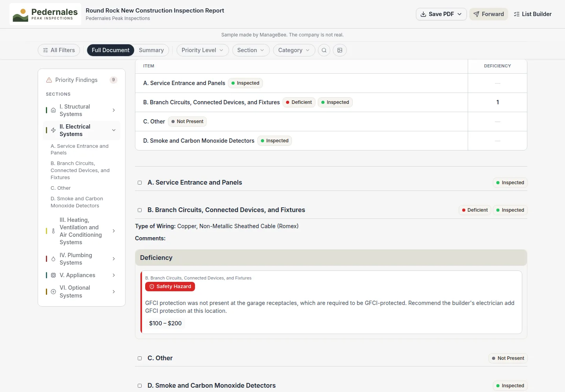Switch to the Summary tab
The width and height of the screenshot is (565, 392).
[x=151, y=50]
